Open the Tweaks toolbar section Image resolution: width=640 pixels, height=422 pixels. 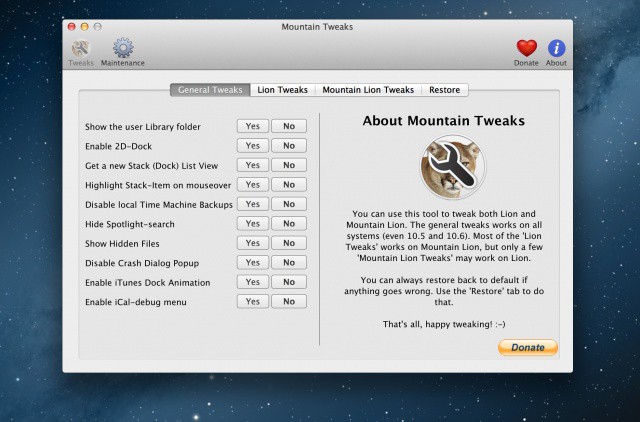coord(81,53)
